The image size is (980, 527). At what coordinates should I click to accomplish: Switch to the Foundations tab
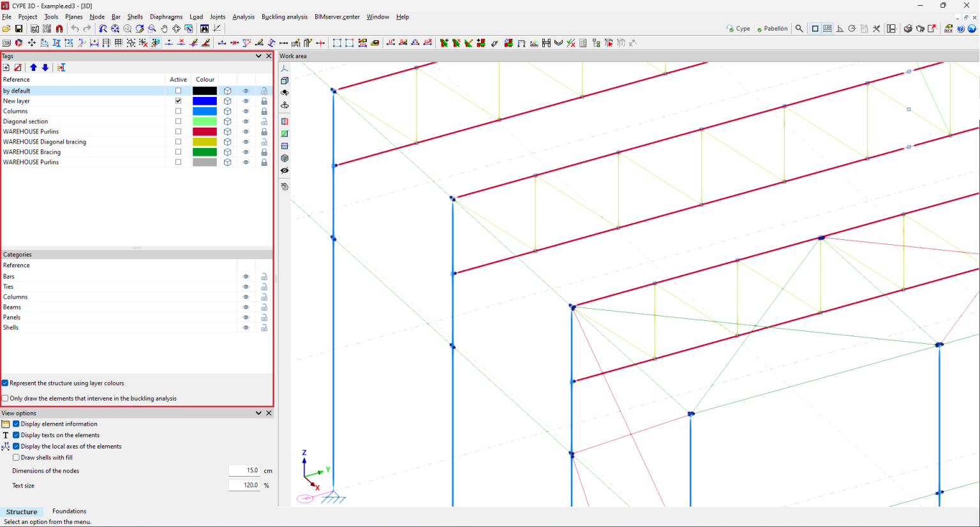tap(69, 511)
